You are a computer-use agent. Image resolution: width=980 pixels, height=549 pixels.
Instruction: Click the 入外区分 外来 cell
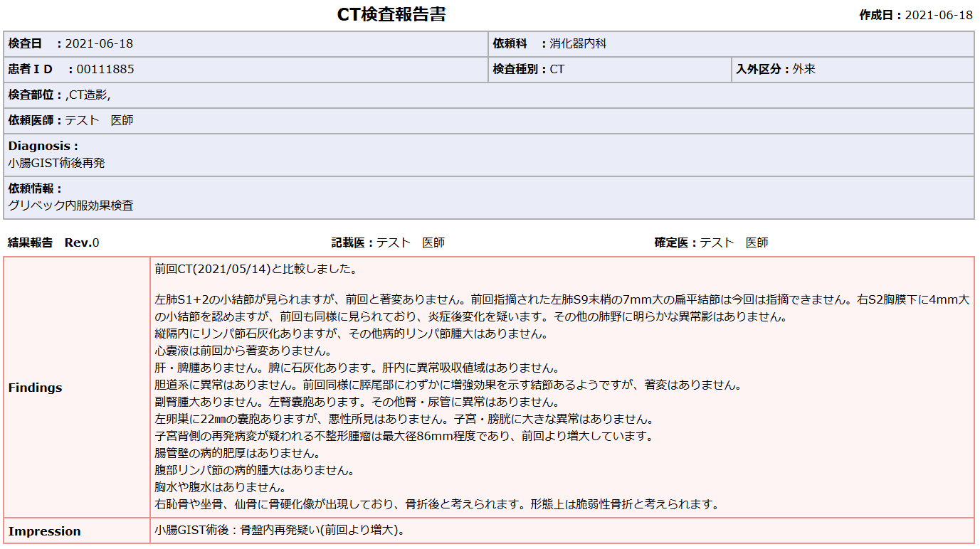[776, 70]
